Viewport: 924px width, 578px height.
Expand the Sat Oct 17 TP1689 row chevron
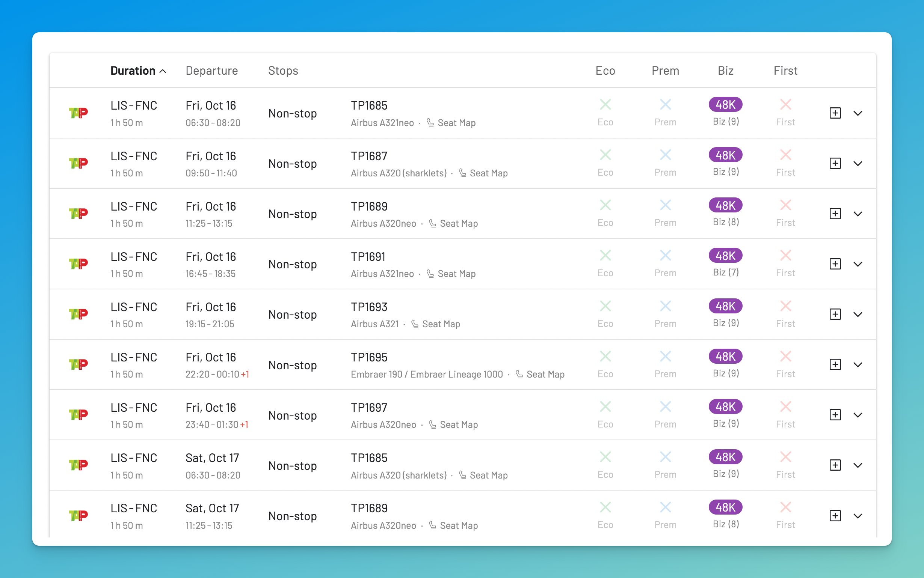pos(858,516)
